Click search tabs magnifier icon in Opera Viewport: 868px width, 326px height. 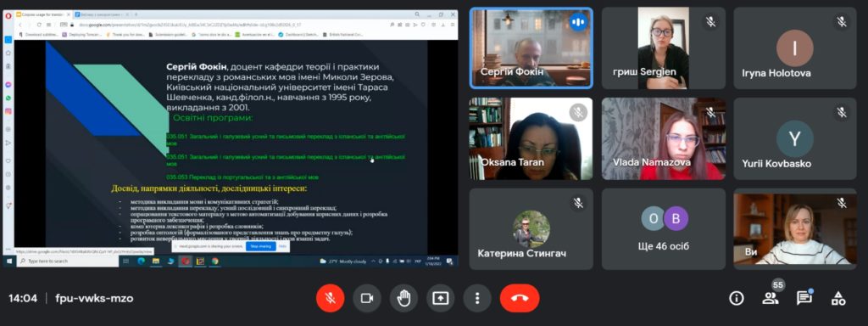tap(418, 14)
